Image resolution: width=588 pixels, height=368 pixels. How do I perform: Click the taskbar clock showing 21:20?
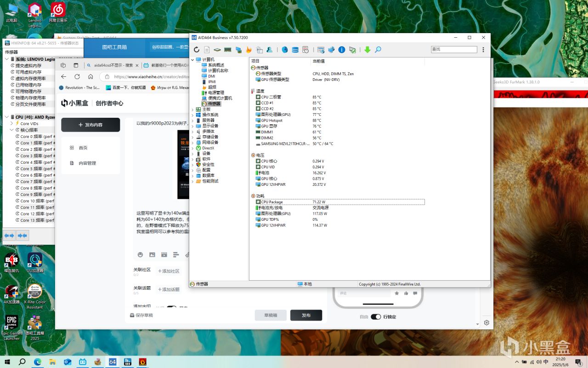point(560,362)
